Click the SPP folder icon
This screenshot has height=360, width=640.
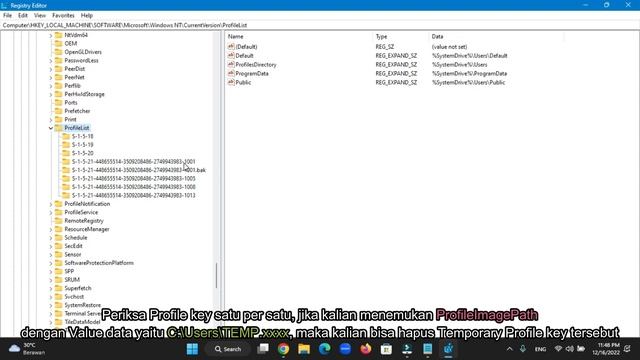pyautogui.click(x=58, y=271)
